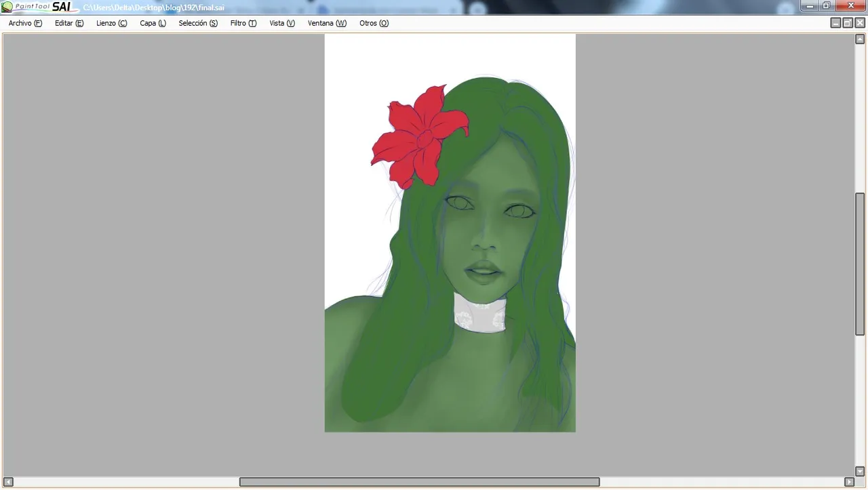
Task: Click the vertical scrollbar up arrow
Action: (x=860, y=39)
